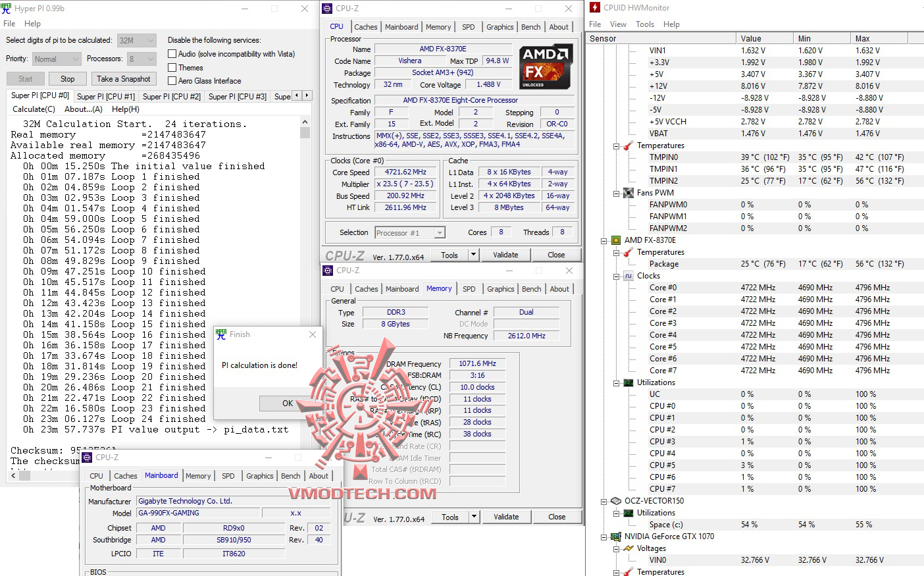Click the Value column header in HWMonitor
Viewport: 924px width, 576px height.
click(765, 38)
